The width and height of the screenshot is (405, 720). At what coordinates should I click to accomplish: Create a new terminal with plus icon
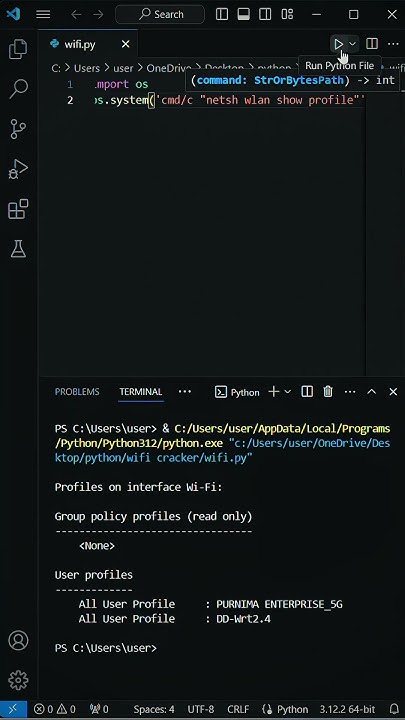274,392
